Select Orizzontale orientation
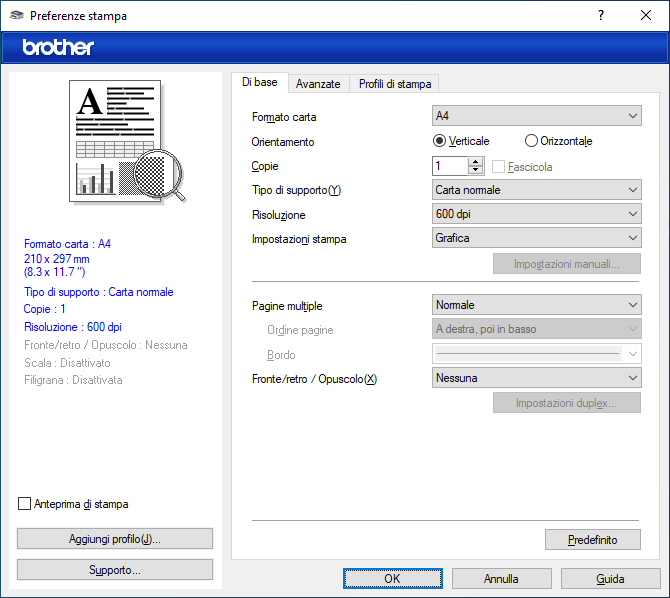 [531, 141]
